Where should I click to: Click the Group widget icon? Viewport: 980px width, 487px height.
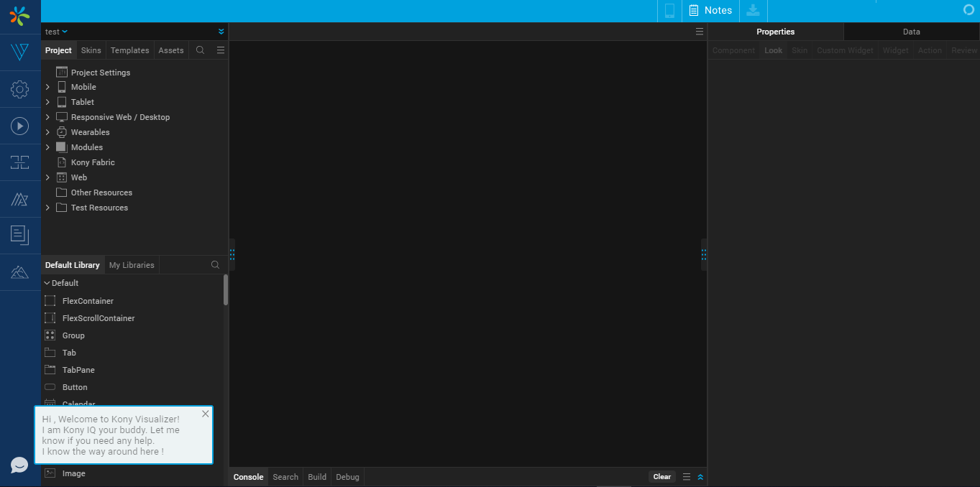click(50, 335)
